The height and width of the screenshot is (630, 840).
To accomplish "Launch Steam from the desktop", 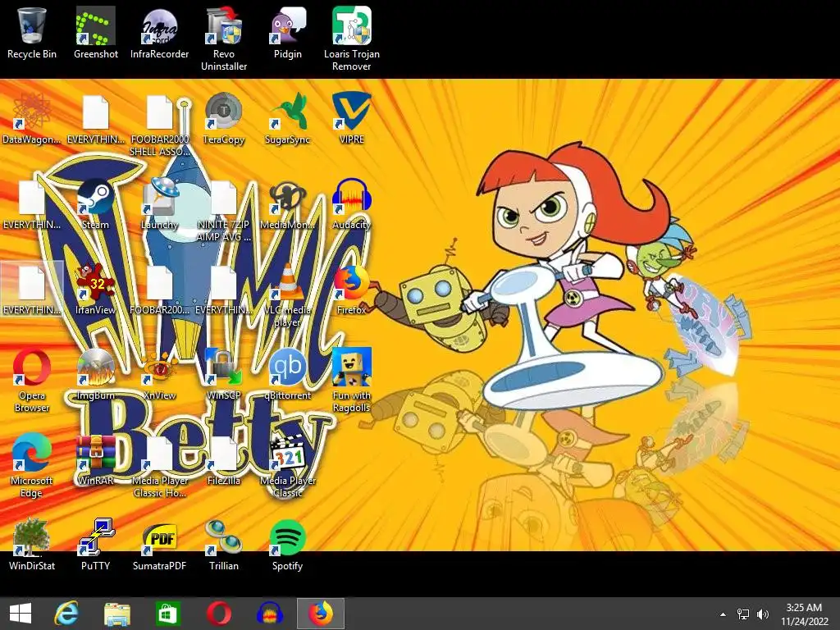I will click(95, 203).
